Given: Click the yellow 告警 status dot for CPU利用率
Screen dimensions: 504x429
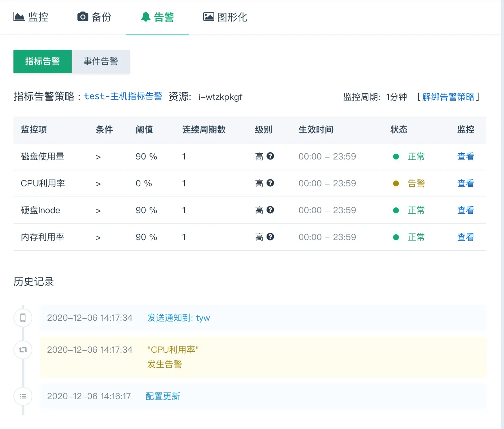Looking at the screenshot, I should (396, 183).
